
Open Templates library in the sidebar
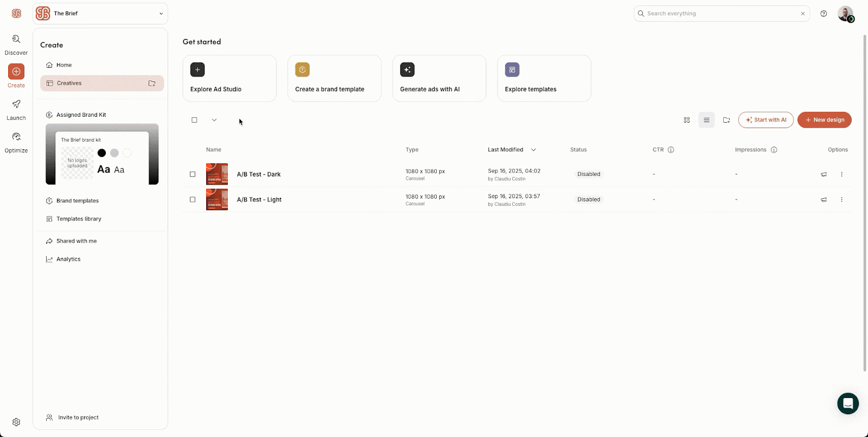point(79,219)
